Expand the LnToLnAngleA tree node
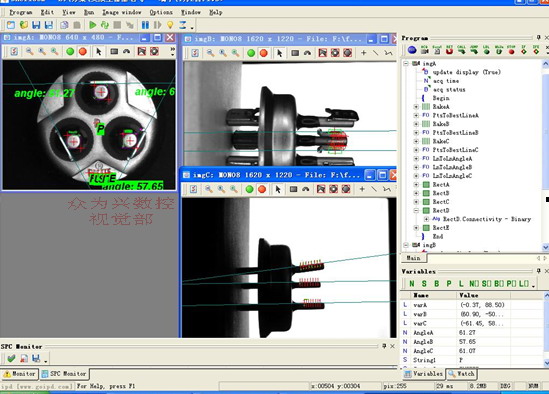549x394 pixels. [x=416, y=159]
